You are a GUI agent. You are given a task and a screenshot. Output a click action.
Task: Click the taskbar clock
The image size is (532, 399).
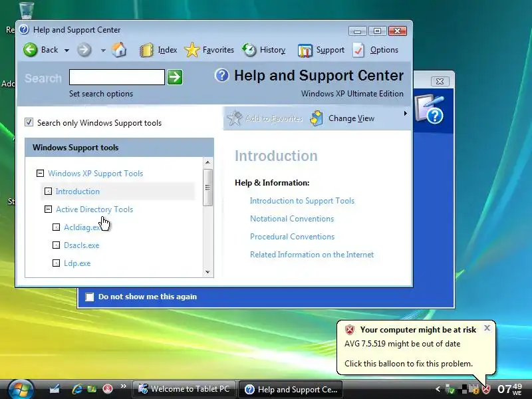click(x=509, y=389)
